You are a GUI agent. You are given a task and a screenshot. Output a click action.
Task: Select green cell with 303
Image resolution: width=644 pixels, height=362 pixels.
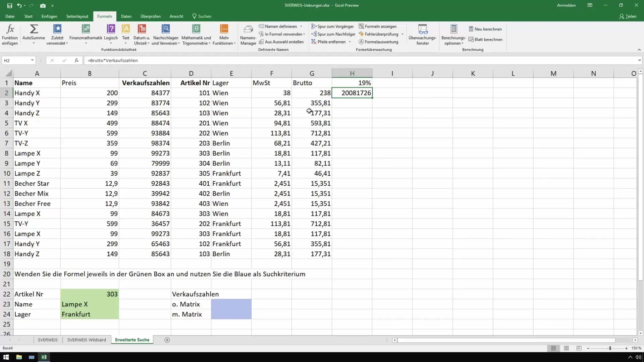[x=90, y=294]
